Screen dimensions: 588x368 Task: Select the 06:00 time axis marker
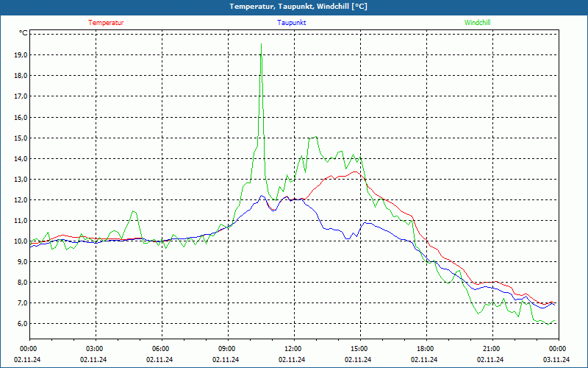(161, 349)
